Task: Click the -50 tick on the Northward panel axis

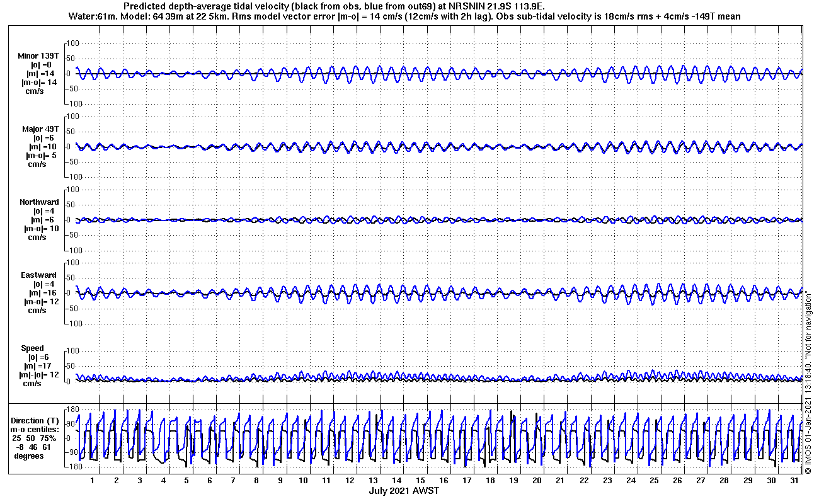Action: click(73, 235)
